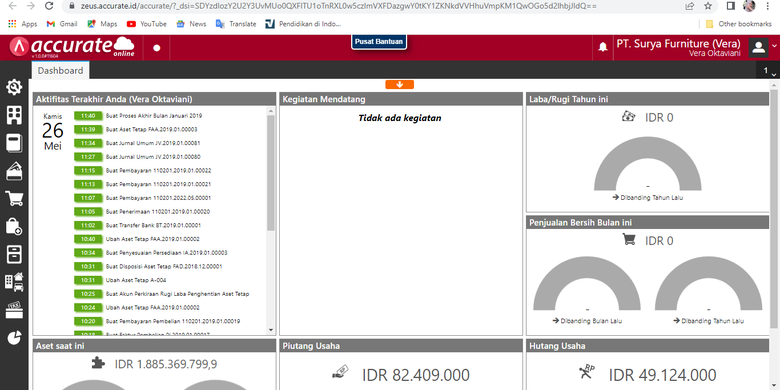The image size is (780, 390).
Task: Open activity Buat Transfer Bank BT.2019.01.00001
Action: click(x=153, y=225)
